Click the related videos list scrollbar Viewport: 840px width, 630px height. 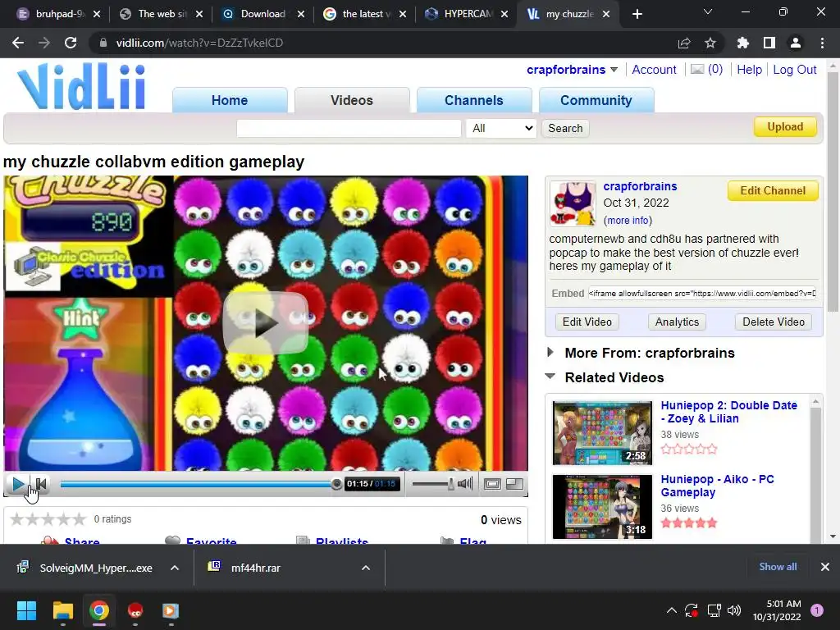[816, 468]
